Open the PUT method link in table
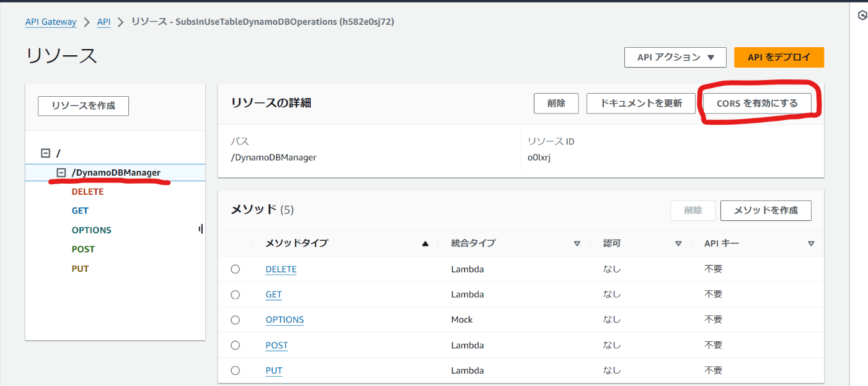 [x=273, y=370]
